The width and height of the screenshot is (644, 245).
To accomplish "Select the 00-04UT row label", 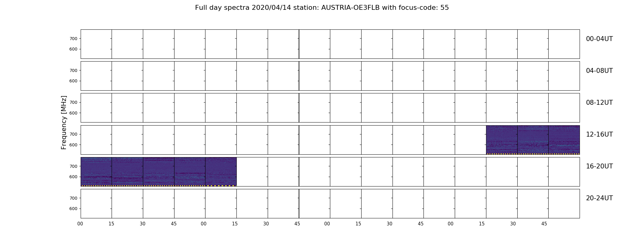I will 599,39.
